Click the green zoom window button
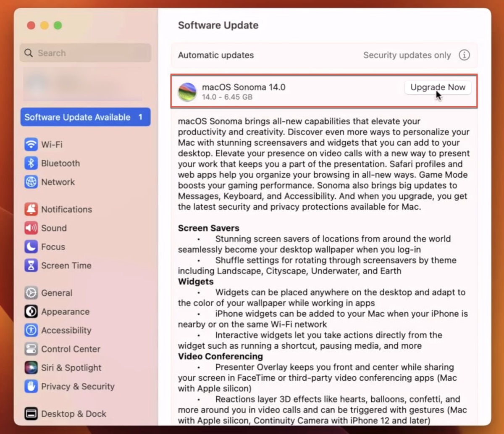The image size is (504, 434). 58,25
